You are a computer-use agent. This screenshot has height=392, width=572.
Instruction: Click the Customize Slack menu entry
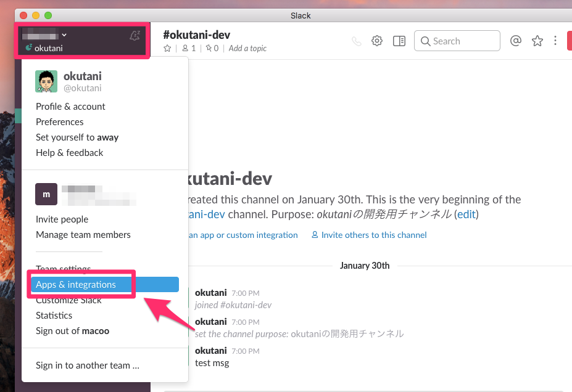coord(68,301)
